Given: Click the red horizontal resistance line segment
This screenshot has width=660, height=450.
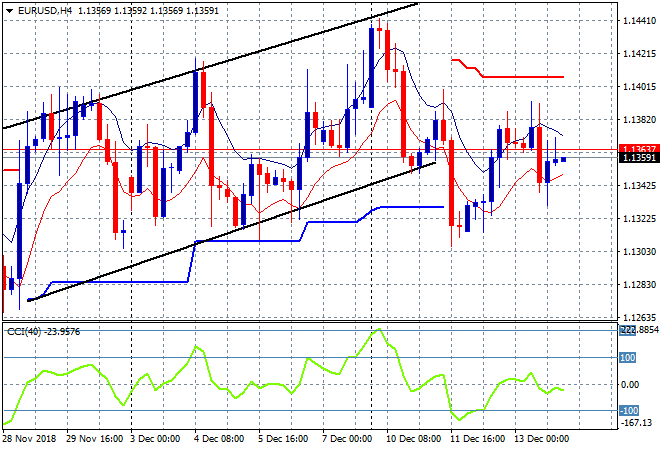Looking at the screenshot, I should click(523, 77).
